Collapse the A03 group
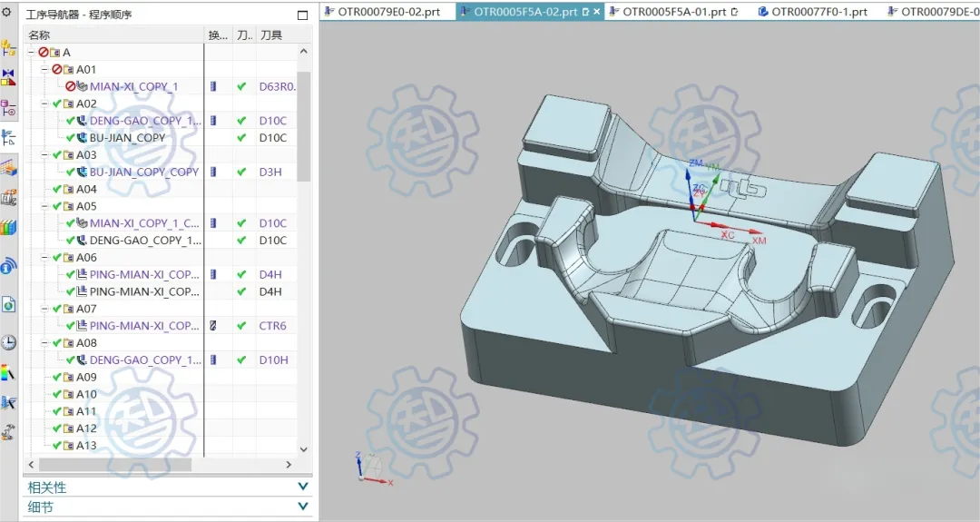Screen dimensions: 980x522 click(x=44, y=155)
